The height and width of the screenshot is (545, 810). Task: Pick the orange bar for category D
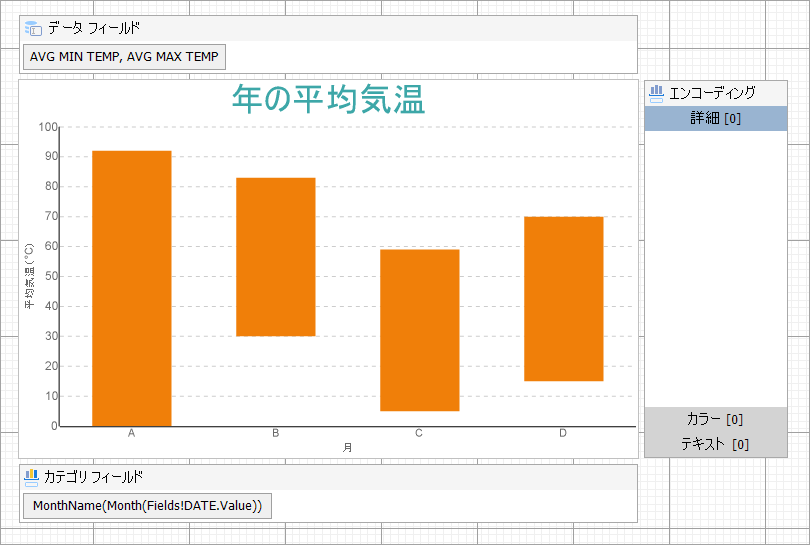(563, 298)
